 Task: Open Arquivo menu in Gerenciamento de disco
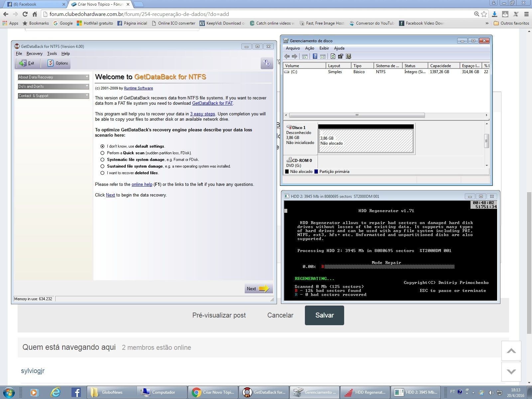click(x=293, y=48)
